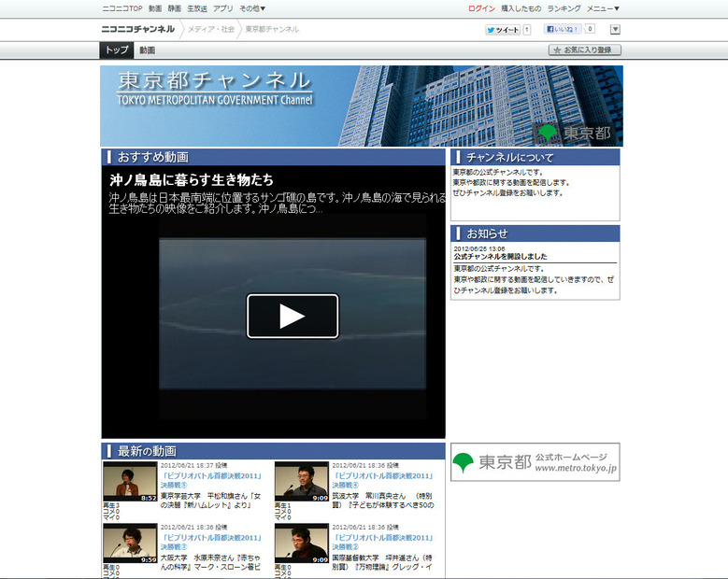
Task: Click the ログイン link
Action: 481,7
